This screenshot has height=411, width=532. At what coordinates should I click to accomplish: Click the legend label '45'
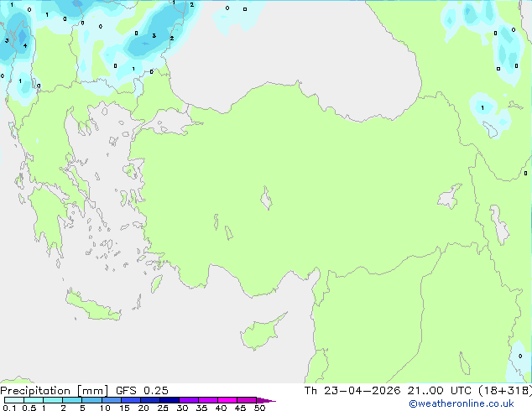point(240,408)
